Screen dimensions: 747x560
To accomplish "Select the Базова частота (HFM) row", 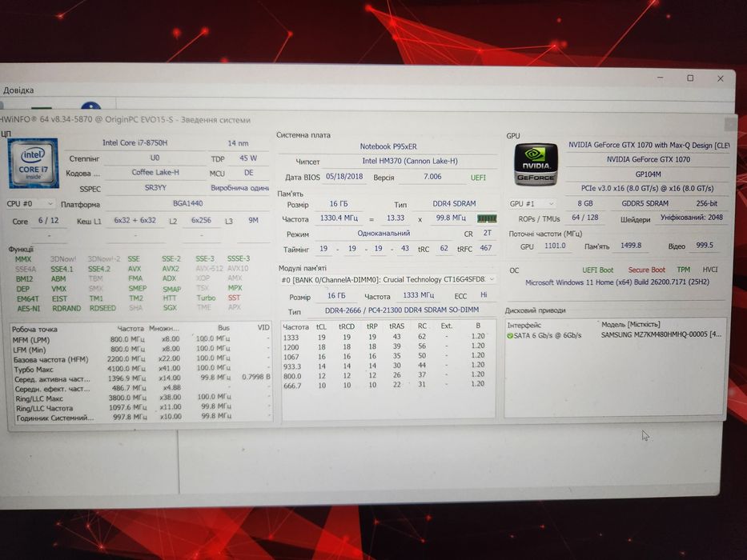I will click(141, 359).
